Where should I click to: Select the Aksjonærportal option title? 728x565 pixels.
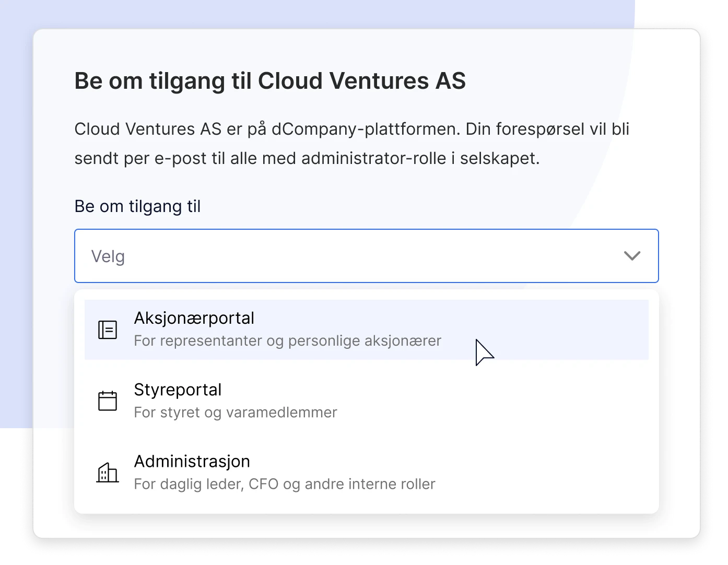click(x=194, y=318)
